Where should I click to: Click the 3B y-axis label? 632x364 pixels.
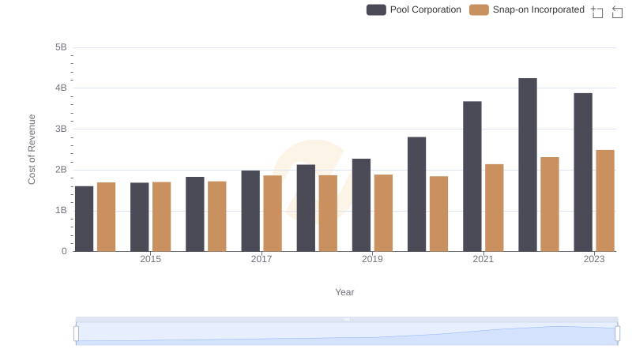(61, 129)
